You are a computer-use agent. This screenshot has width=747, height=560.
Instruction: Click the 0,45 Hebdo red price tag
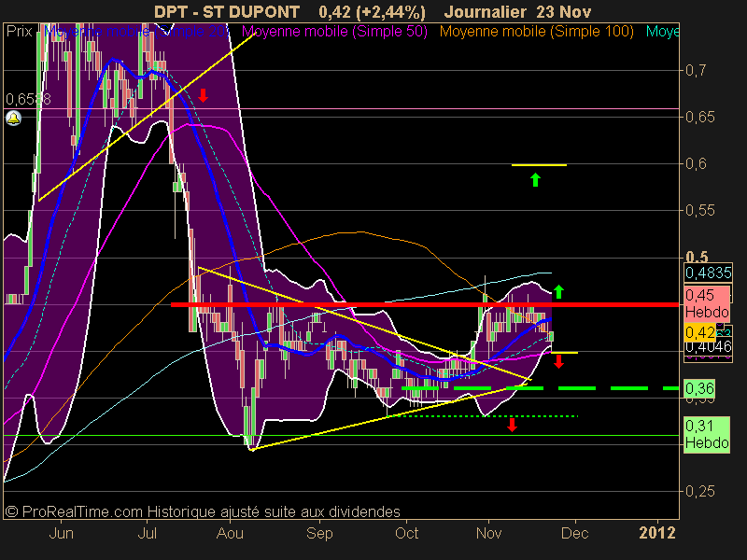pyautogui.click(x=707, y=303)
